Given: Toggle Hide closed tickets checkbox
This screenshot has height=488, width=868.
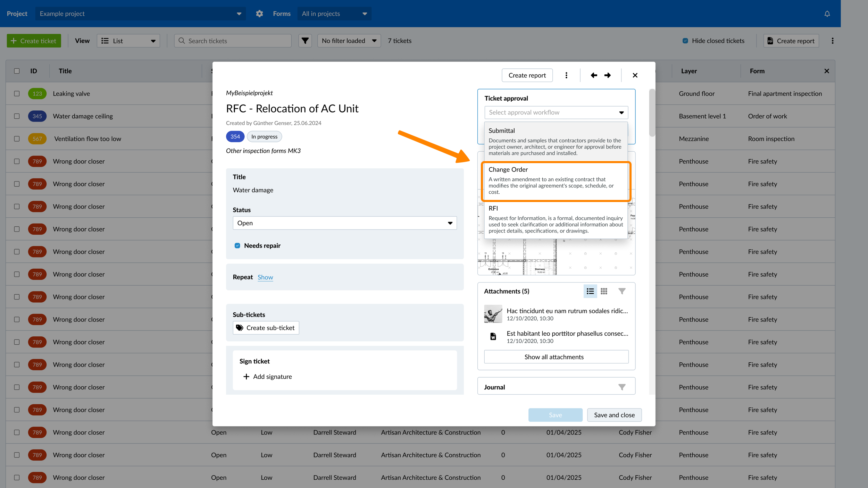Looking at the screenshot, I should [685, 41].
